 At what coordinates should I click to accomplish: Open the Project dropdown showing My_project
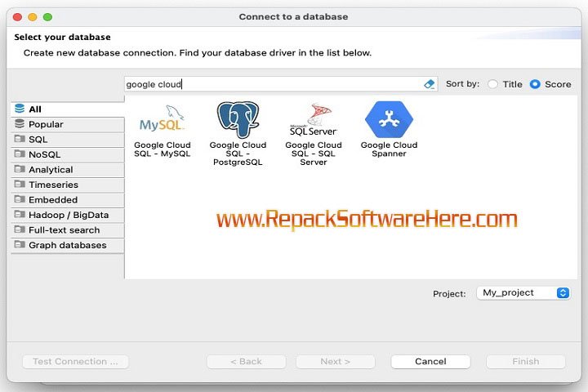click(523, 292)
